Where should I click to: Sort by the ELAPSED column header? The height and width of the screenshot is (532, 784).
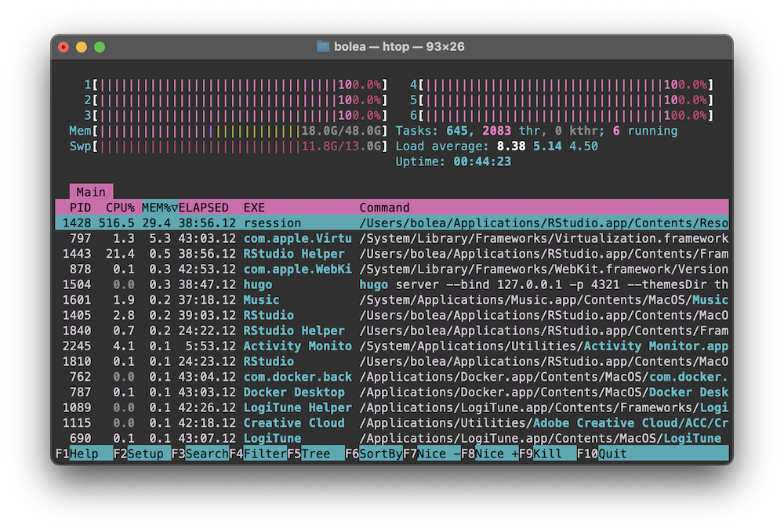(204, 208)
